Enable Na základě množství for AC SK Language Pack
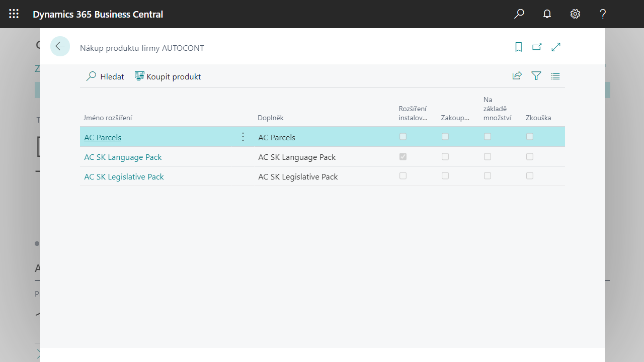This screenshot has width=644, height=362. (487, 156)
